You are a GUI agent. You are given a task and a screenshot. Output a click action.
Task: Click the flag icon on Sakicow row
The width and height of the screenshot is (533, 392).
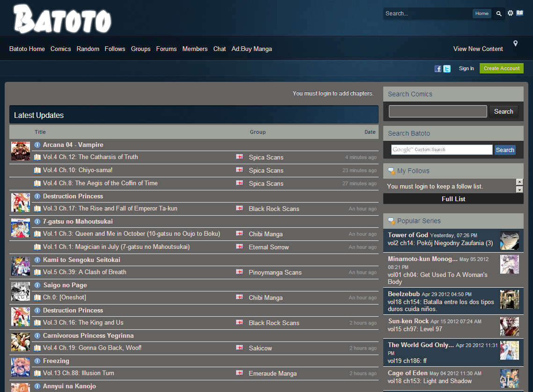[240, 348]
